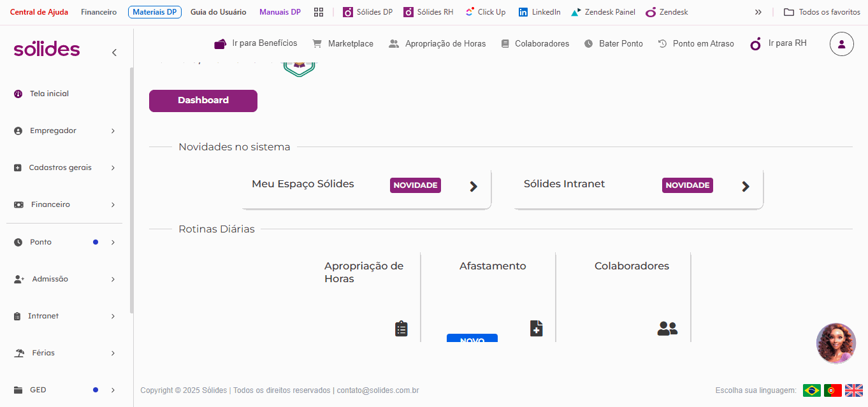Select the Portugal flag language option
Screen dimensions: 868x407
point(833,390)
